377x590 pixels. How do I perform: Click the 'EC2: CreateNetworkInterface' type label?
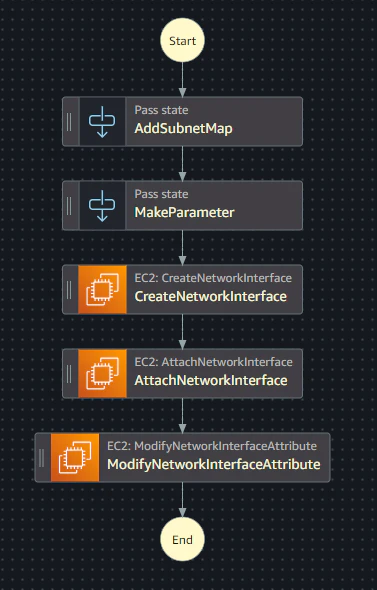coord(213,278)
